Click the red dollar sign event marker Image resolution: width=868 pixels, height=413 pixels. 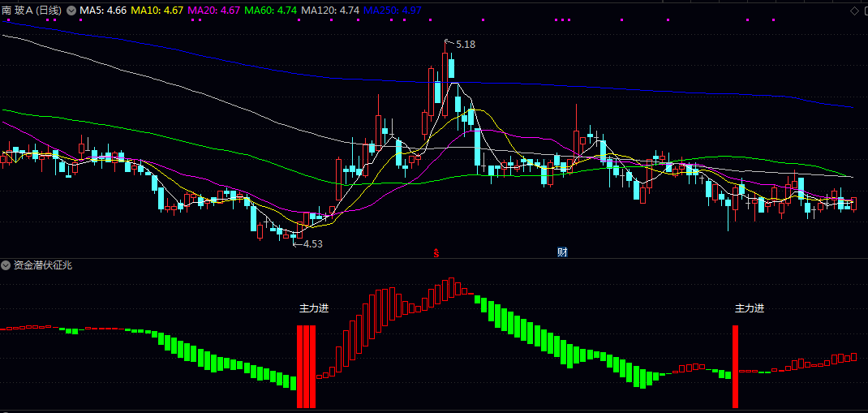(x=436, y=252)
